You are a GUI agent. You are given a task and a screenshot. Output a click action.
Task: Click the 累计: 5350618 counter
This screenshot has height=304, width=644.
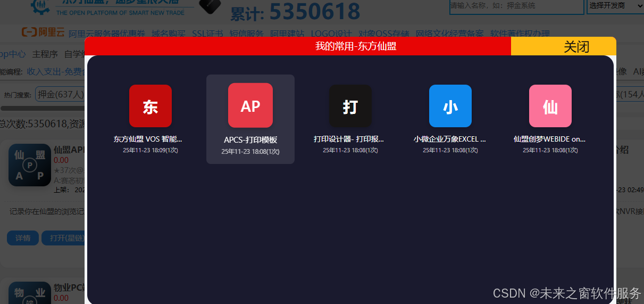coord(295,11)
